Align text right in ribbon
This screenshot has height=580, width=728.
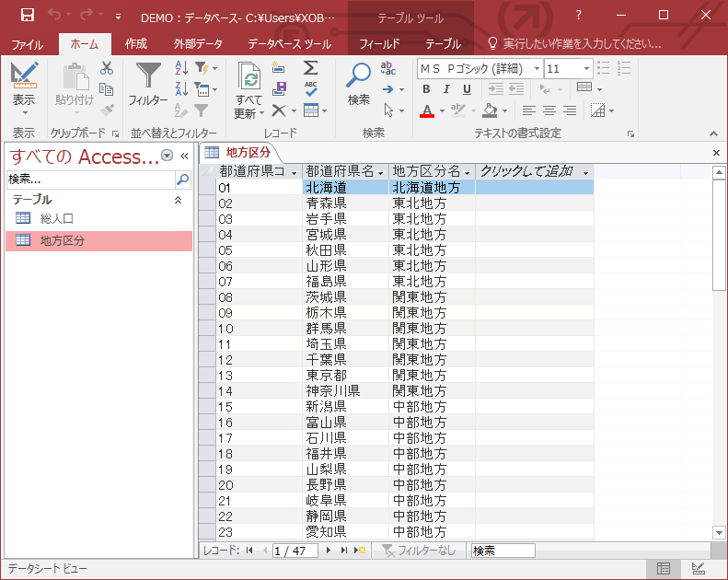(x=570, y=110)
